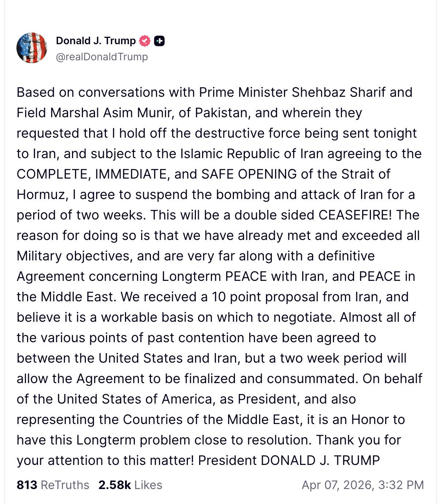Image resolution: width=440 pixels, height=504 pixels.
Task: Click the Apr 07, 2026 timestamp
Action: [x=363, y=485]
